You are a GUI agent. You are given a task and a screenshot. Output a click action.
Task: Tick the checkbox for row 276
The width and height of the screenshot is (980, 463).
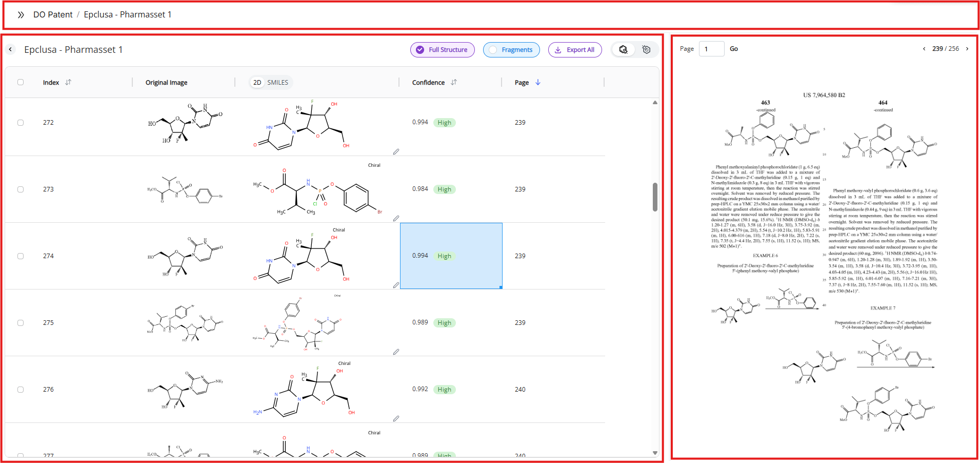click(x=21, y=390)
